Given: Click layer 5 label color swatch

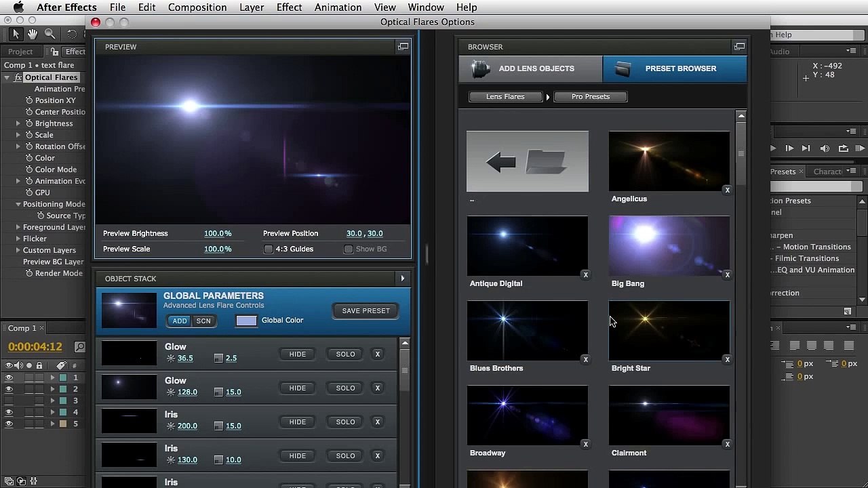Looking at the screenshot, I should [x=63, y=424].
